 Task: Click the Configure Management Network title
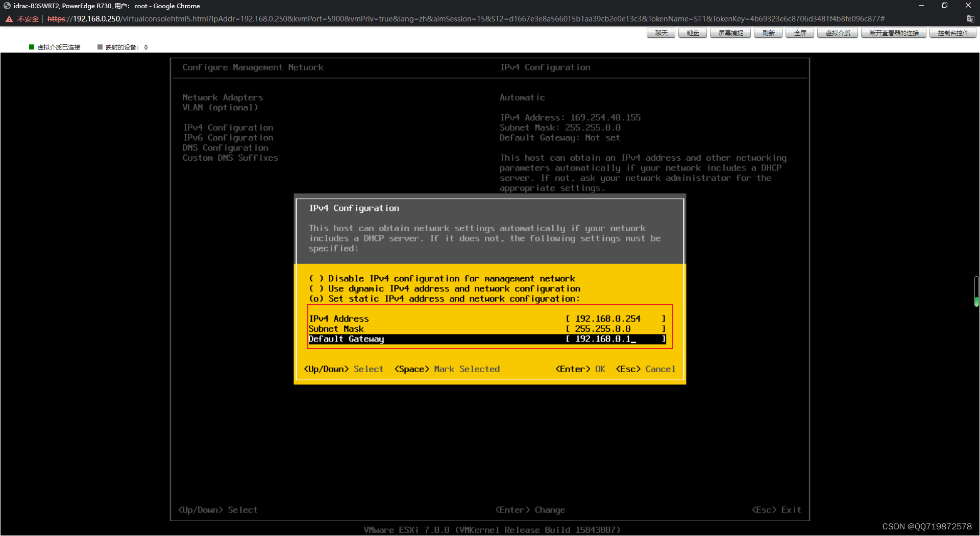253,67
